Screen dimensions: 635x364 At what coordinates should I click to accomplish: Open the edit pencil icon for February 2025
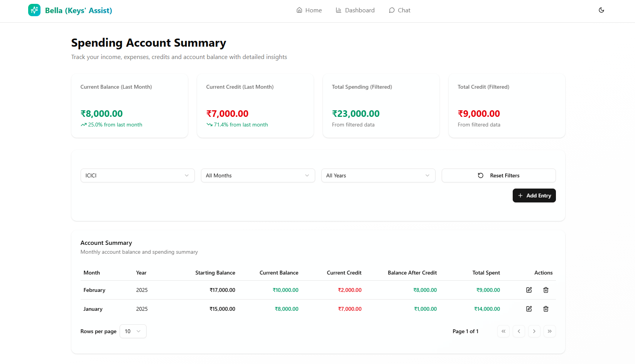[x=529, y=290]
